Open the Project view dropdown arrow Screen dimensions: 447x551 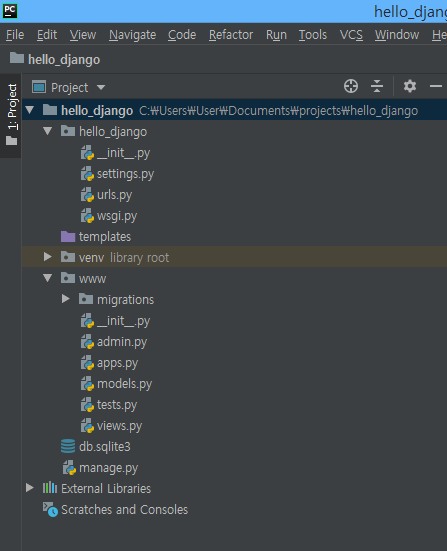coord(101,87)
